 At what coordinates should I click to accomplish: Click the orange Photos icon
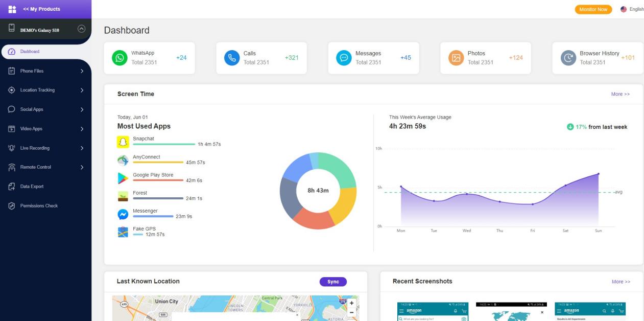(x=456, y=58)
